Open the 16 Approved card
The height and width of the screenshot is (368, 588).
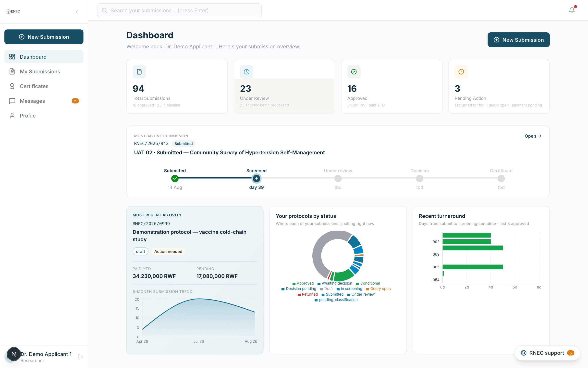[x=392, y=86]
